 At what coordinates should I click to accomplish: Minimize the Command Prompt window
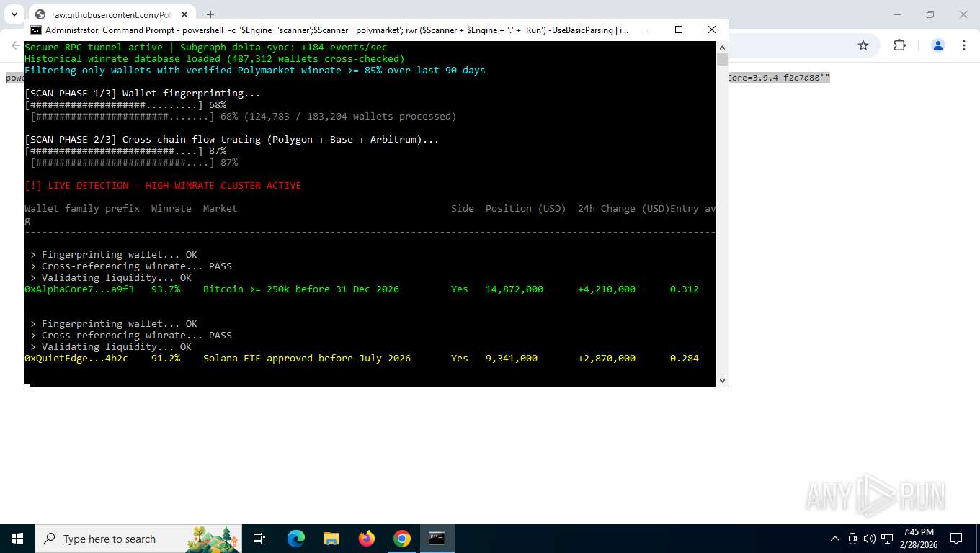click(646, 30)
